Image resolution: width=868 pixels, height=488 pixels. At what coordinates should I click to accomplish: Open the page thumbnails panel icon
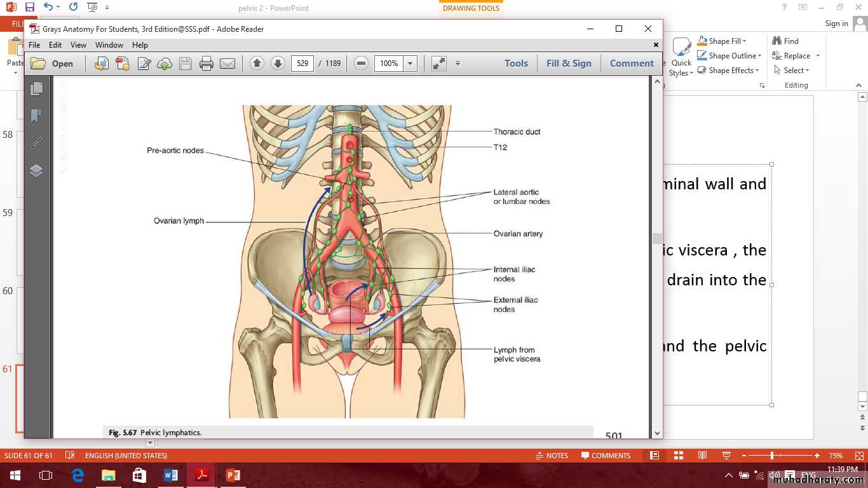(x=36, y=89)
